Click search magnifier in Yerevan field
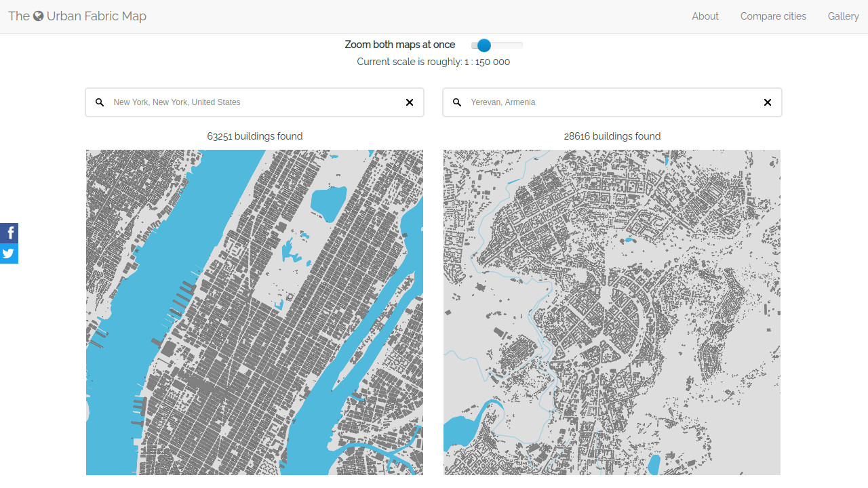 [457, 102]
